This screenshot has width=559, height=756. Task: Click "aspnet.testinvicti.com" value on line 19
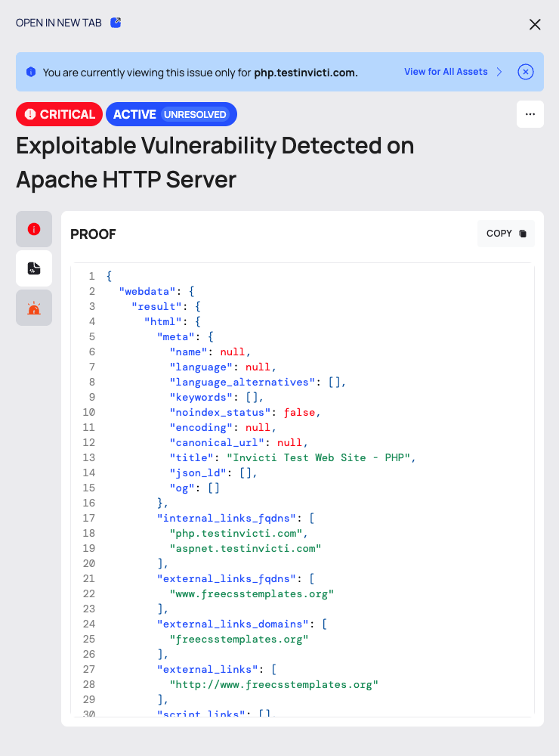click(246, 549)
